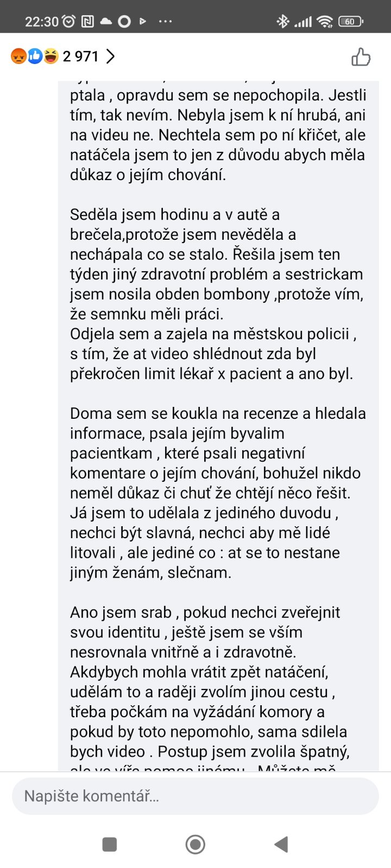Focus the 'Napište komentář…' comment field
The height and width of the screenshot is (868, 391).
pyautogui.click(x=195, y=796)
